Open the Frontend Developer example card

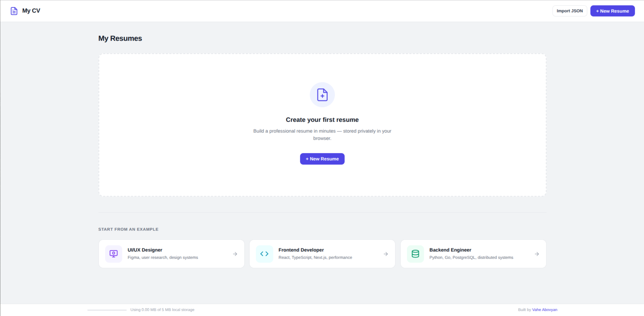322,254
